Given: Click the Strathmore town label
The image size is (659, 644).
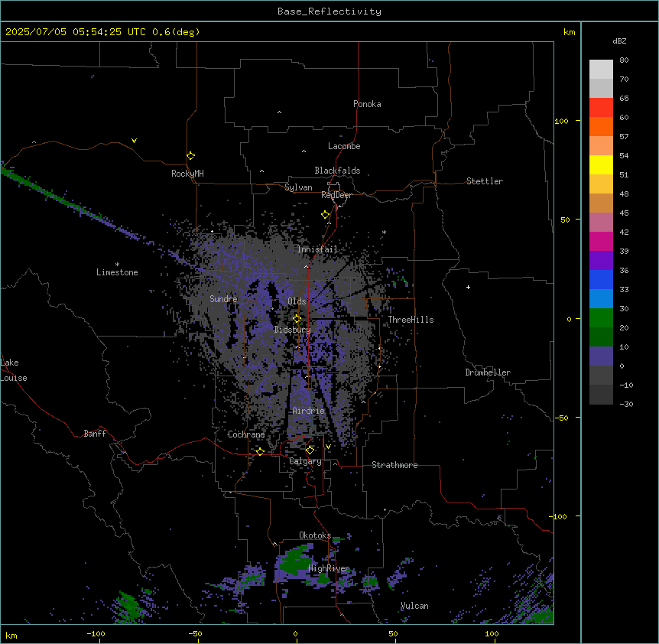Looking at the screenshot, I should 394,465.
